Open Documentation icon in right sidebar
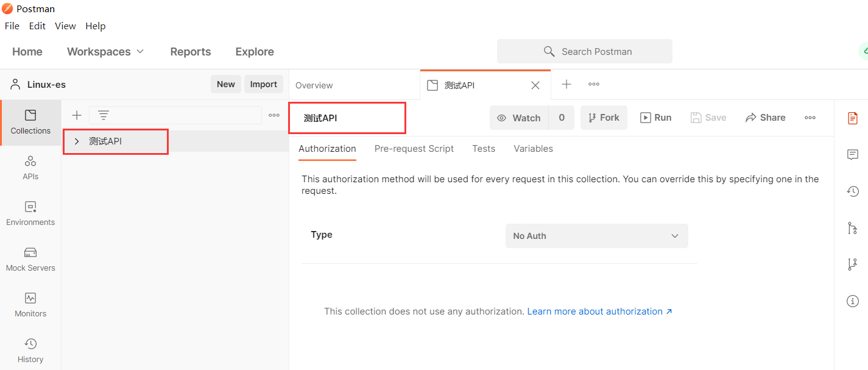868x370 pixels. [853, 118]
